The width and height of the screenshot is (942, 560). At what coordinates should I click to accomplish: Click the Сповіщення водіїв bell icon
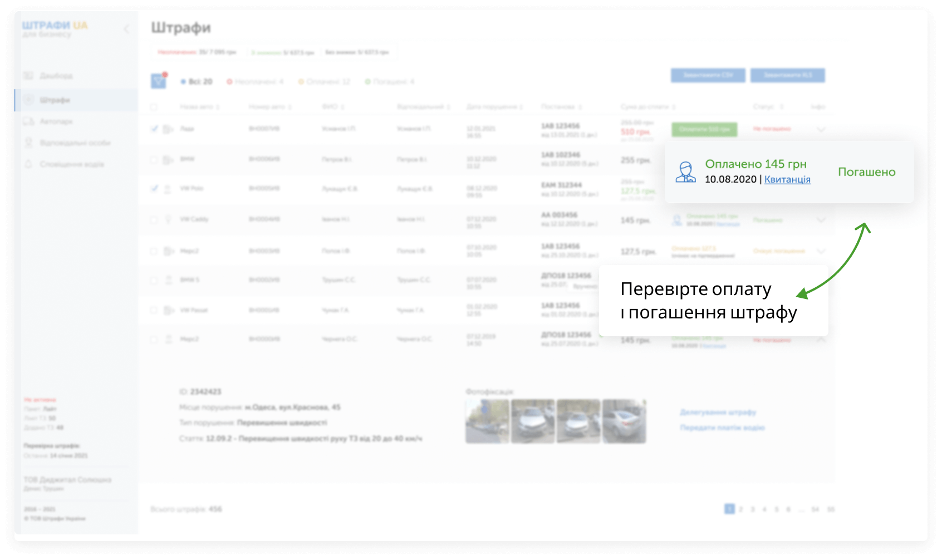[x=28, y=164]
